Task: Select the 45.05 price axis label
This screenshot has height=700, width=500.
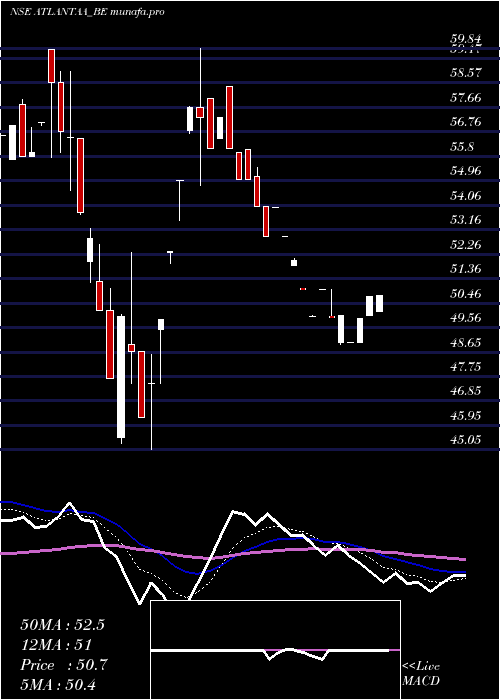Action: tap(466, 440)
